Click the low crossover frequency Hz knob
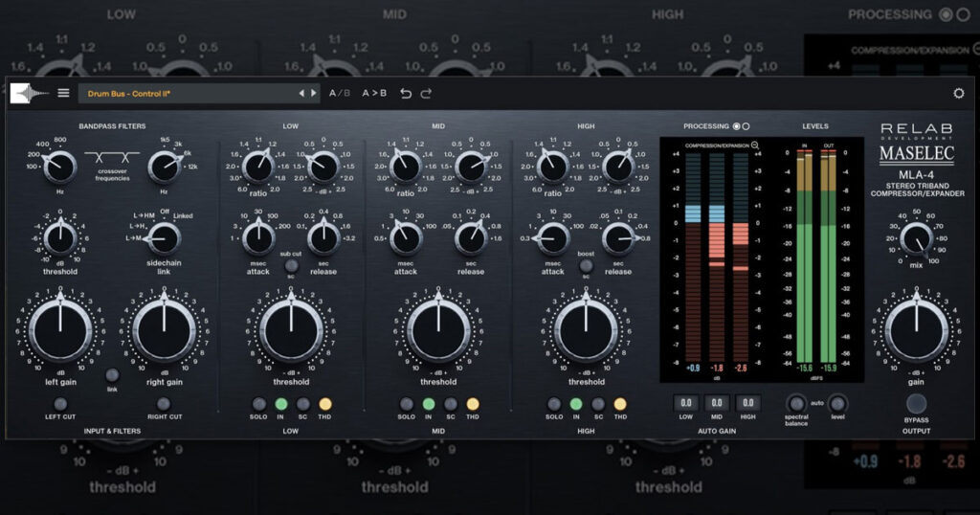 tap(60, 167)
